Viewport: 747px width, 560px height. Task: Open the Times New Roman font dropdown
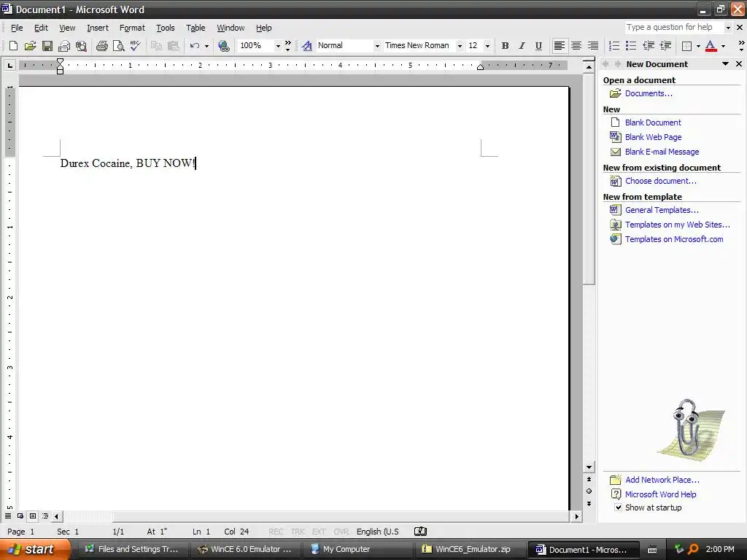[x=460, y=46]
